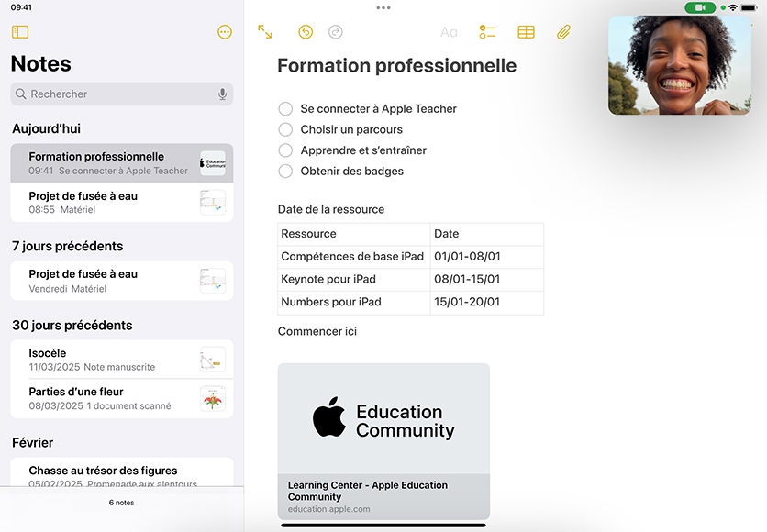This screenshot has width=767, height=532.
Task: Insert a checklist using toolbar icon
Action: 487,32
